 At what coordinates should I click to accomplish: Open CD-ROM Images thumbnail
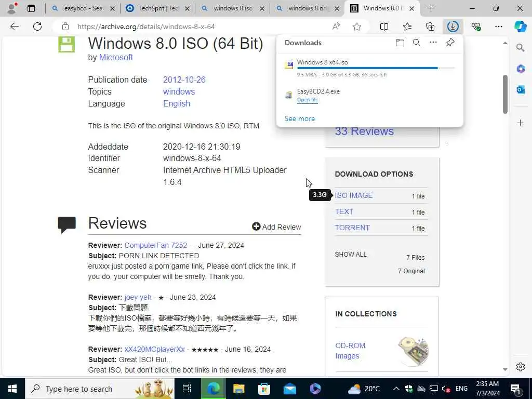[x=413, y=351]
